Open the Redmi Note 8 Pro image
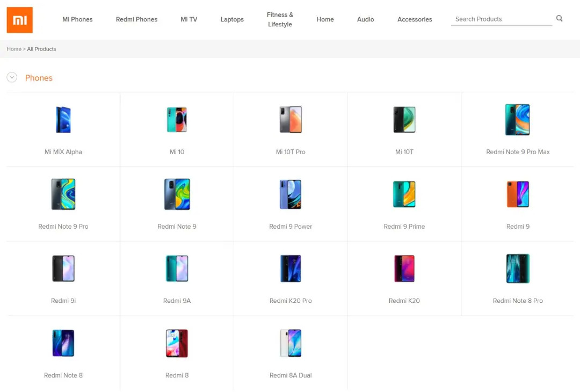This screenshot has width=580, height=392. point(518,268)
